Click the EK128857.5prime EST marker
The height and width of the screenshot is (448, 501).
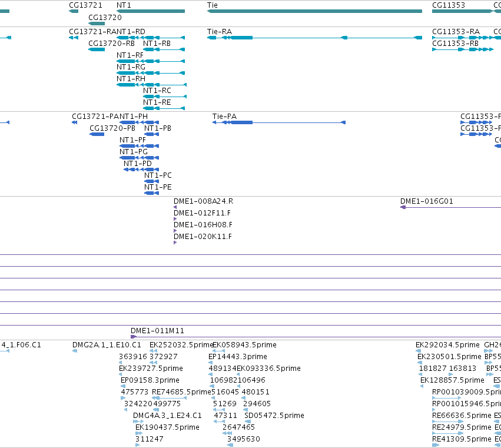[x=422, y=386]
